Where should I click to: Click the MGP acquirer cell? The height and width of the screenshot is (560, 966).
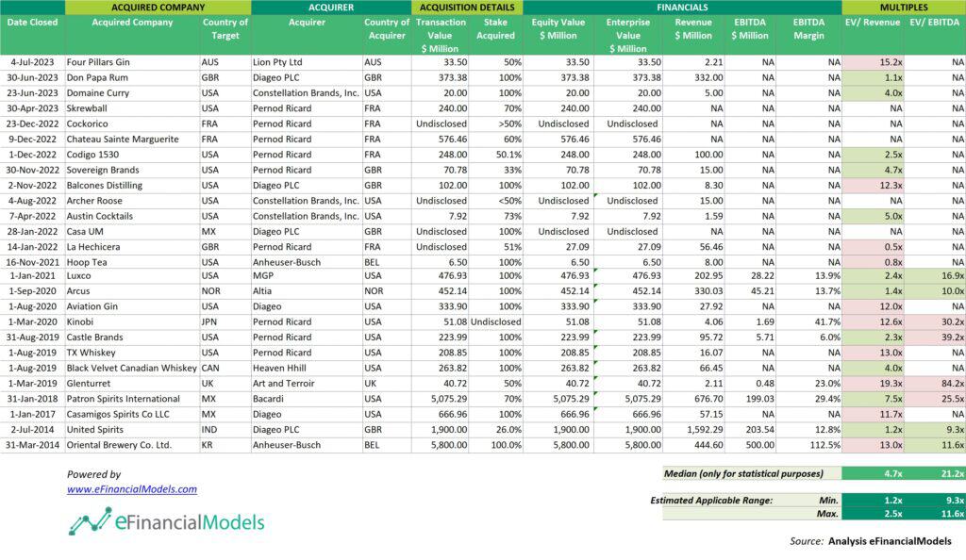pos(307,275)
